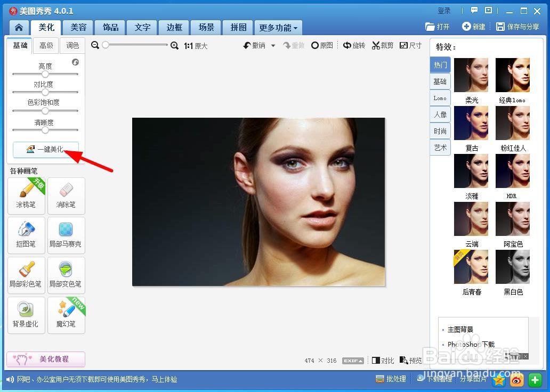The width and height of the screenshot is (550, 392).
Task: Open the 更多功能 dropdown menu
Action: pyautogui.click(x=279, y=28)
